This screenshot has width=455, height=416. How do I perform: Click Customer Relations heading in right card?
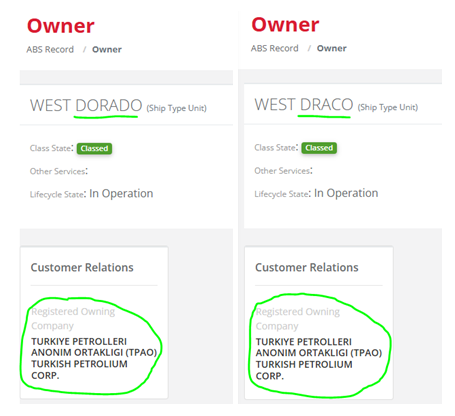307,267
